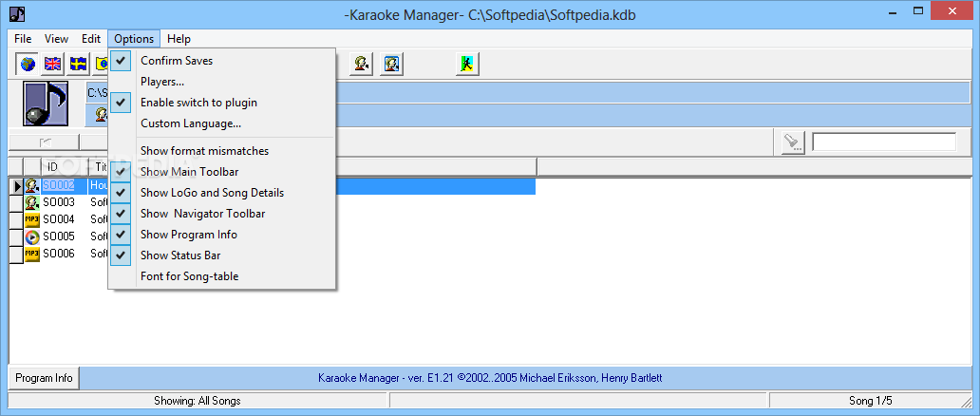This screenshot has height=416, width=980.
Task: Click the framed singer toolbar icon
Action: coord(392,64)
